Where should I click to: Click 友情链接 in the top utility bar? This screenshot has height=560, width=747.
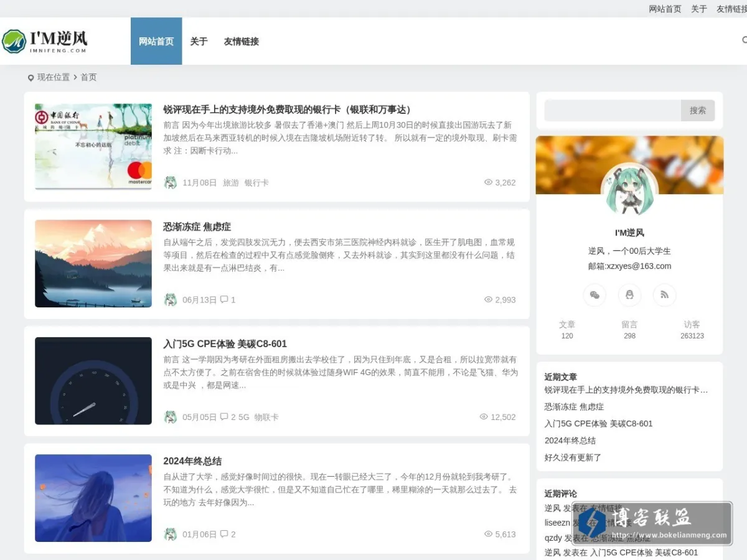point(732,9)
